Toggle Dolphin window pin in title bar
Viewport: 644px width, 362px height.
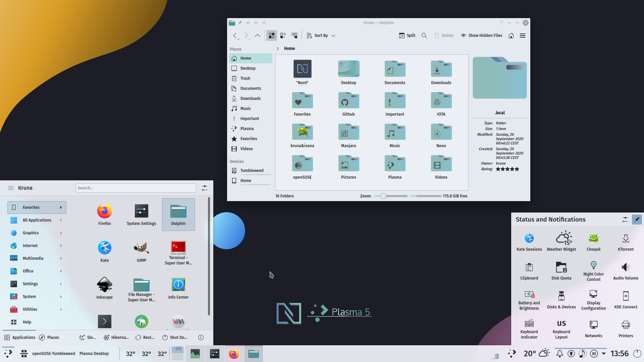coord(240,23)
